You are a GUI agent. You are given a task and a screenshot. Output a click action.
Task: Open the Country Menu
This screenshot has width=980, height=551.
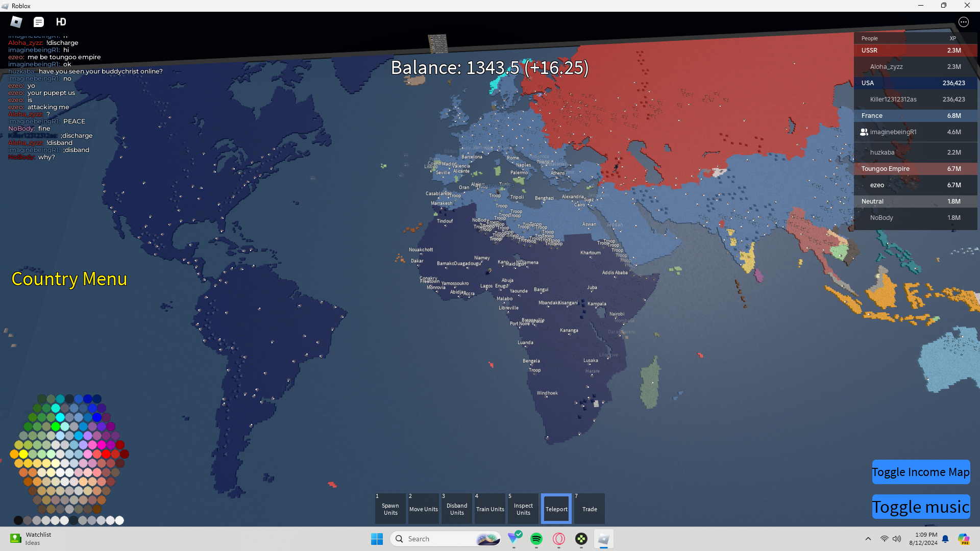[69, 279]
